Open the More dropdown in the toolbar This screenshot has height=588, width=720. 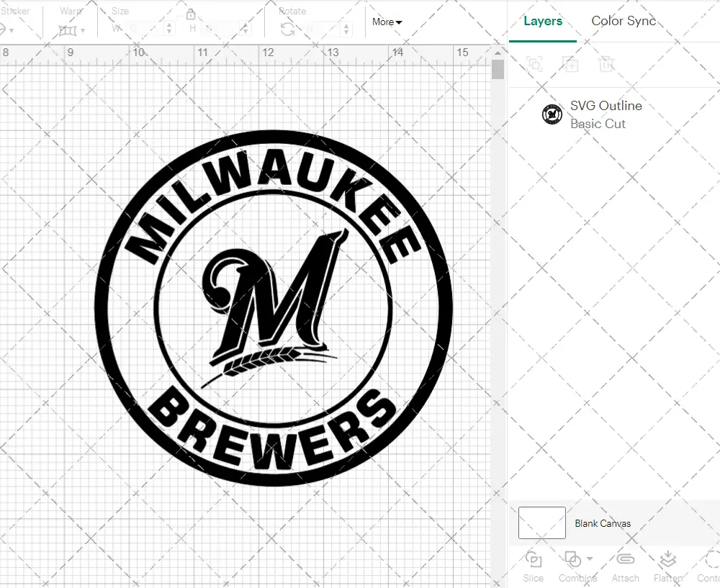[x=387, y=22]
